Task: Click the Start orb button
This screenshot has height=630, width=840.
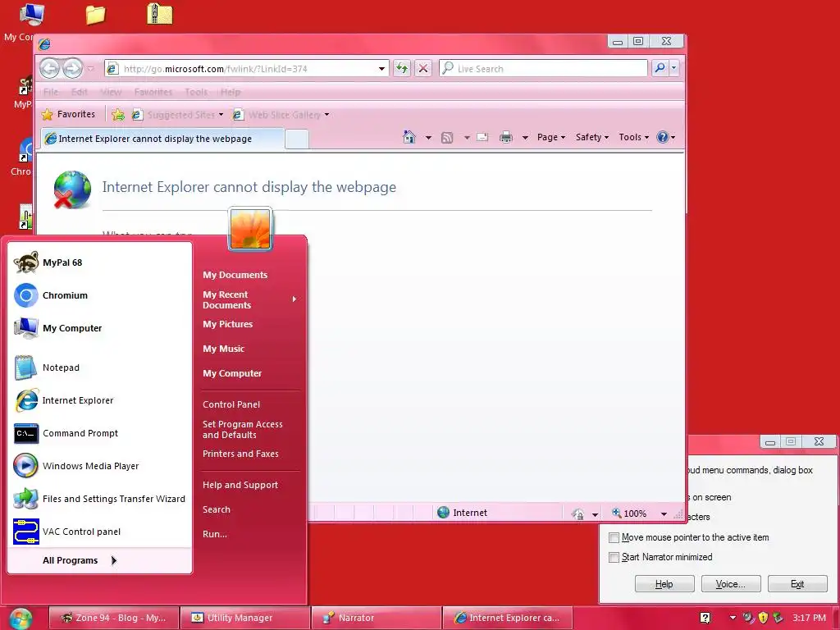Action: pyautogui.click(x=21, y=619)
